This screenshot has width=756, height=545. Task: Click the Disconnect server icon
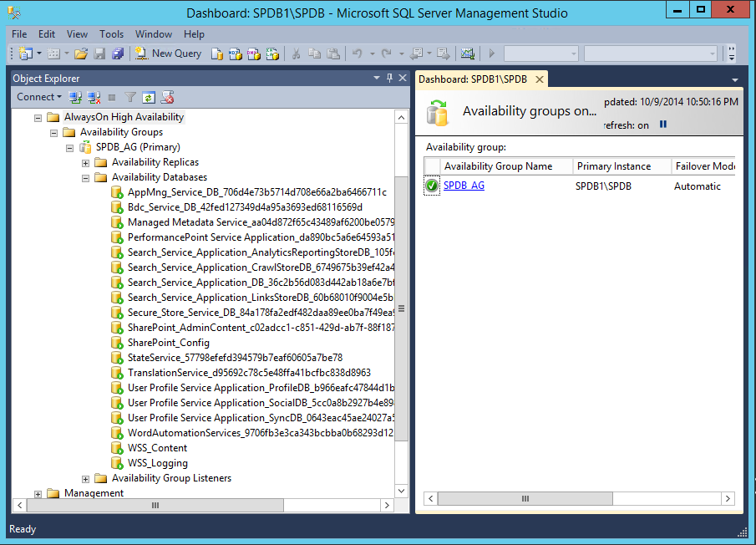(x=94, y=98)
